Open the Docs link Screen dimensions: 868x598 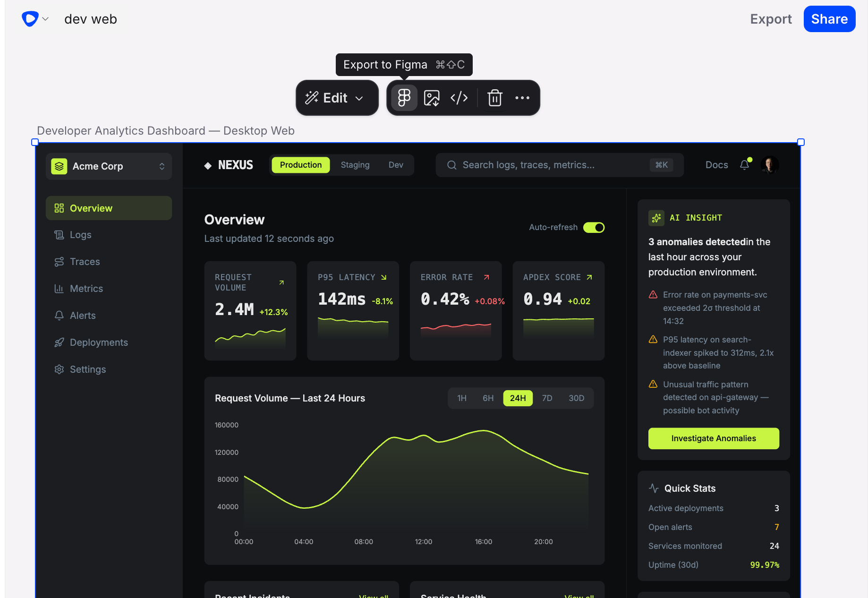tap(716, 165)
